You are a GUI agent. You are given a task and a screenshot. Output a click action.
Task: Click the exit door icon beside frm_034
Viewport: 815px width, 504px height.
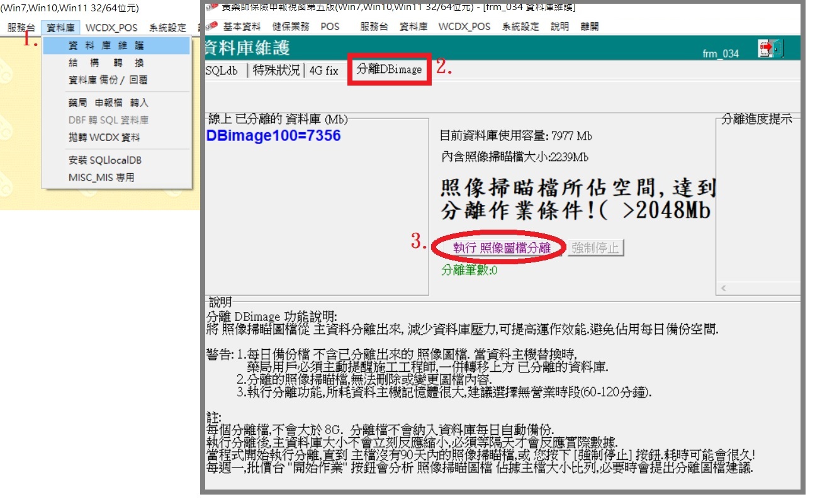(x=771, y=48)
